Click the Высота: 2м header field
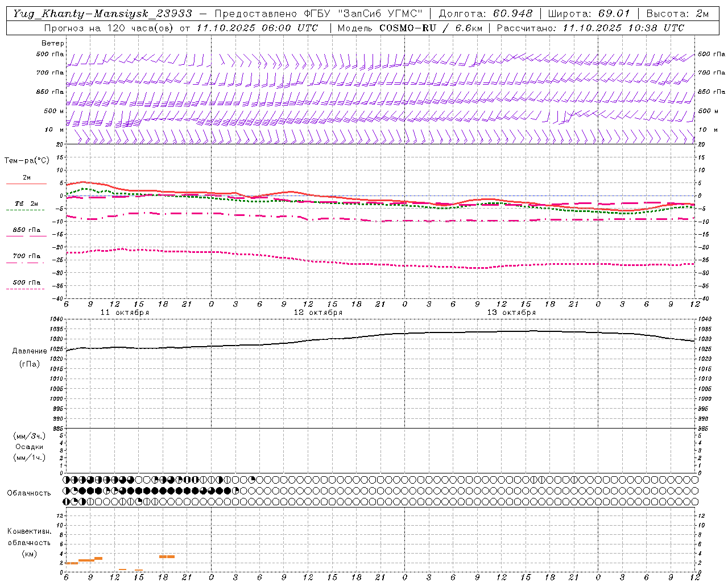Screen dimensions: 728x582 677,14
